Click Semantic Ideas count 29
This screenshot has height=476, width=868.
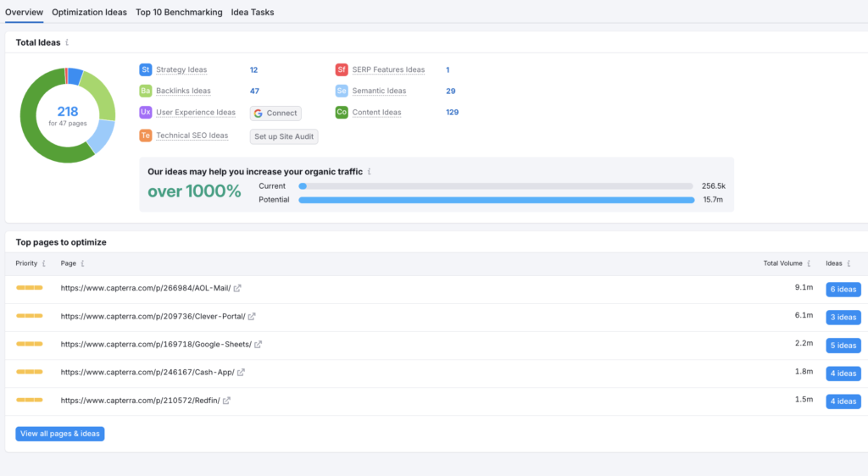(451, 91)
